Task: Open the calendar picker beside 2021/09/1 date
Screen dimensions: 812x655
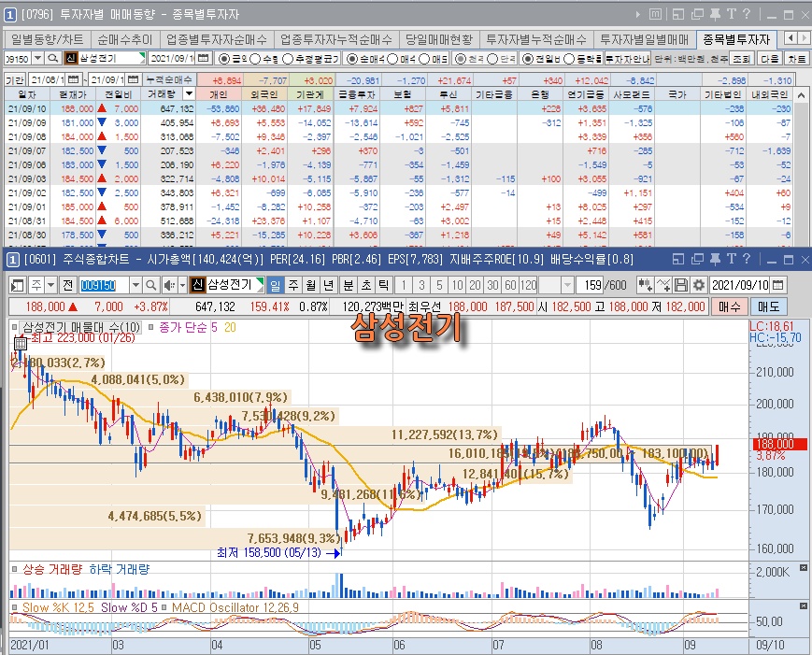Action: pos(204,59)
